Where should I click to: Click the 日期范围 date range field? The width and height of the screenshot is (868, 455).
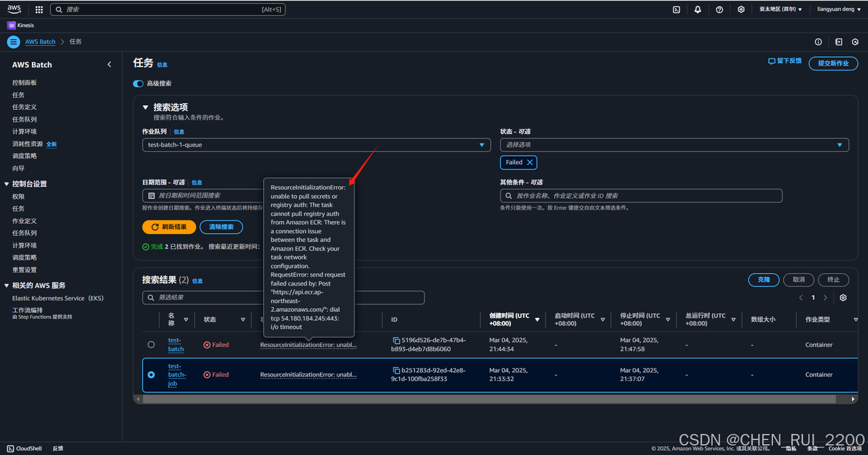[x=202, y=196]
